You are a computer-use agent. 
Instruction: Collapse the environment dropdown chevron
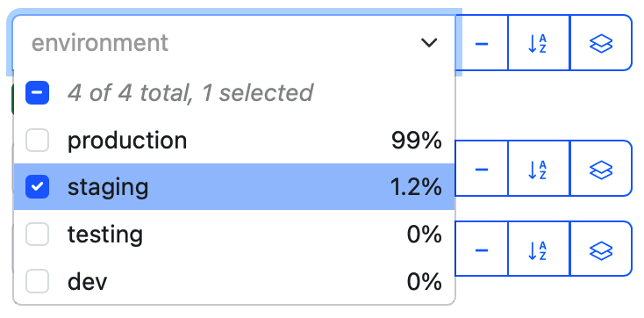[x=429, y=43]
